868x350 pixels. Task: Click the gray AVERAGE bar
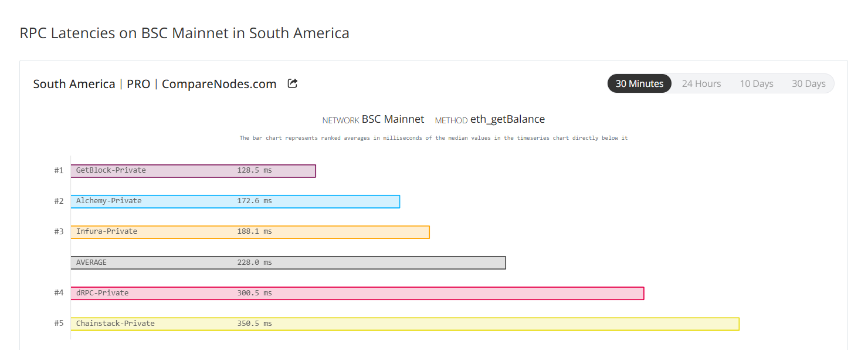pos(288,262)
